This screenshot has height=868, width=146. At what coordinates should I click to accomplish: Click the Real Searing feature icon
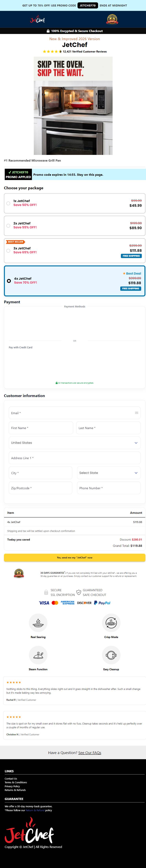38,622
